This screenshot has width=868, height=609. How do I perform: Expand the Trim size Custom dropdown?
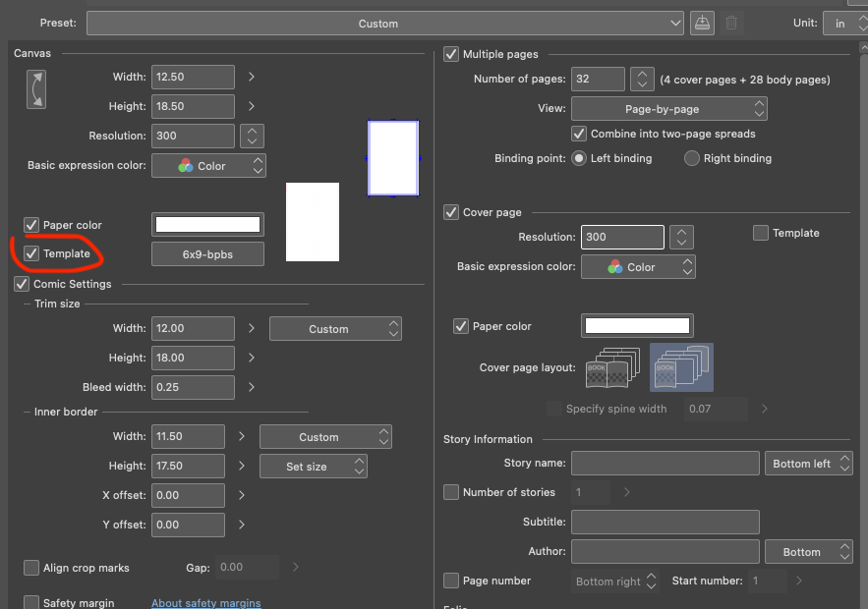tap(335, 329)
